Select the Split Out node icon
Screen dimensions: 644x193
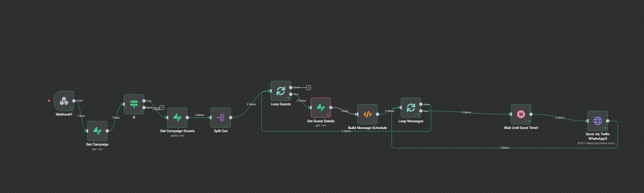pyautogui.click(x=220, y=117)
